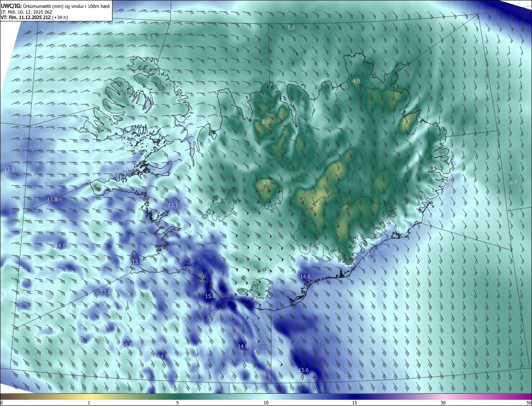Click the 6.5 value label on the map
The height and width of the screenshot is (406, 532).
151,37
